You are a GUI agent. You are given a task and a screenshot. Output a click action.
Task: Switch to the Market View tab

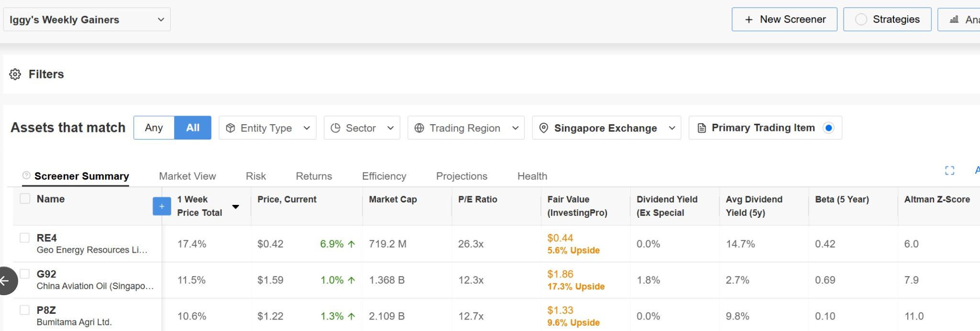pos(187,176)
